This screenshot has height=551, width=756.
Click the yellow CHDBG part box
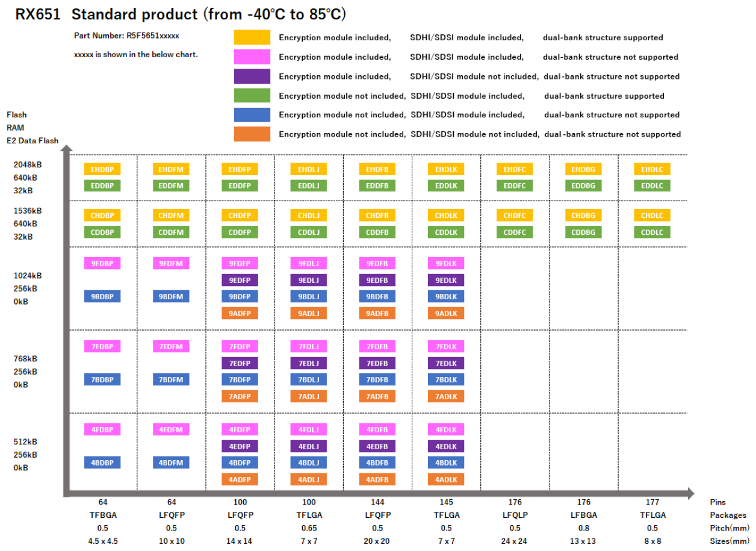tap(583, 215)
